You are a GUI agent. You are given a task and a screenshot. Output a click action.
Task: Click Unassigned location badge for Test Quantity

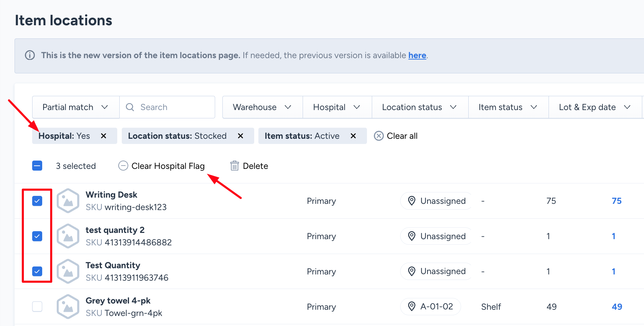click(436, 271)
